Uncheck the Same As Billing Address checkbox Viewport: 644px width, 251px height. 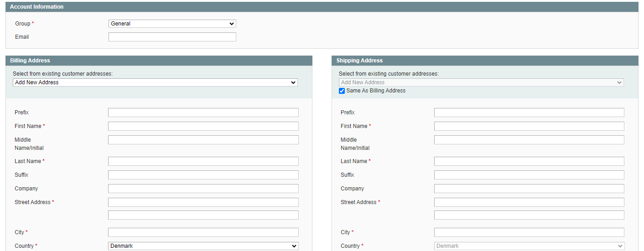pos(342,91)
